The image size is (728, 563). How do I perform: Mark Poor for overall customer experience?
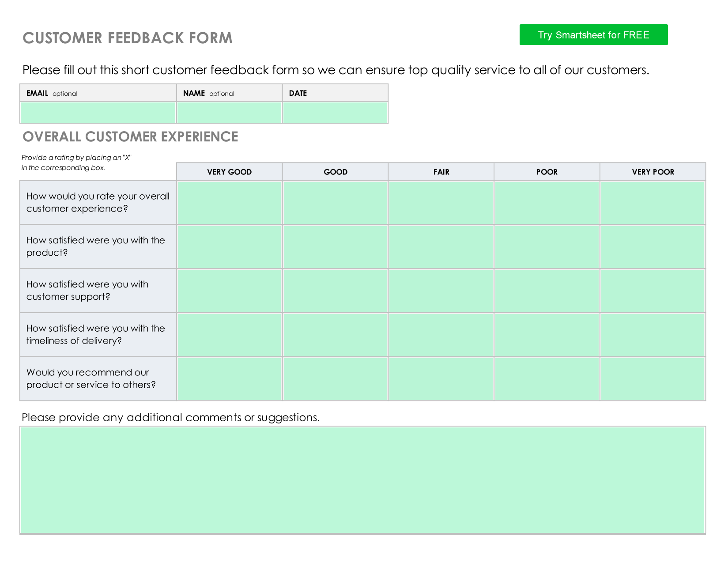click(547, 203)
